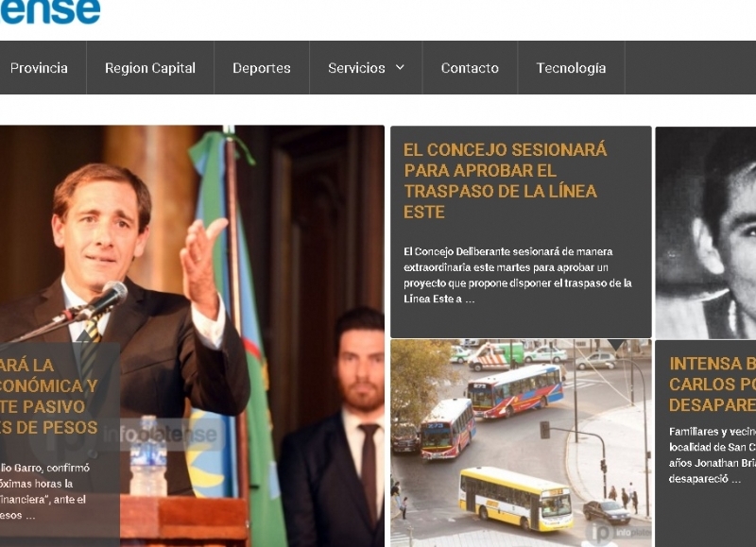Read excerpt starting 'Familiares y vecin'
Screen dimensions: 756x547
pos(713,455)
